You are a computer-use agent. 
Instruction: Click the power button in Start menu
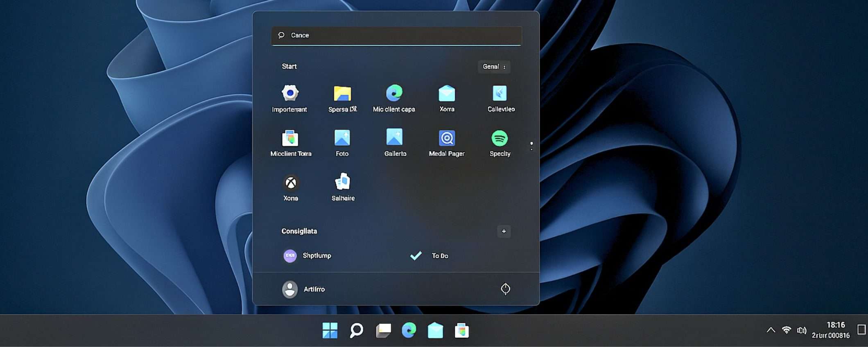click(505, 289)
